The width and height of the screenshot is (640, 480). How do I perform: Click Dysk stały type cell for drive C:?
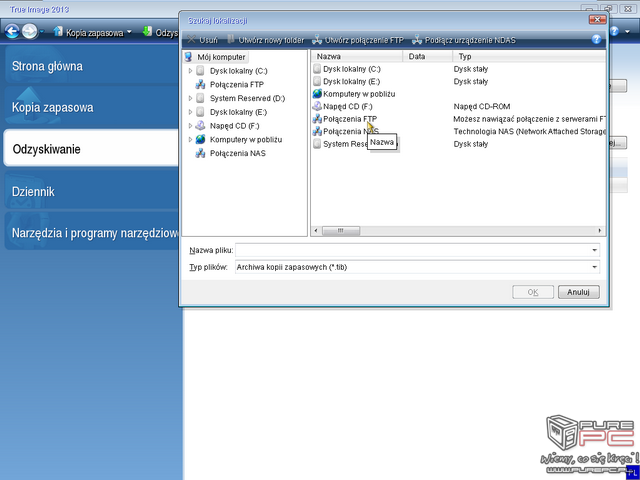coord(471,69)
